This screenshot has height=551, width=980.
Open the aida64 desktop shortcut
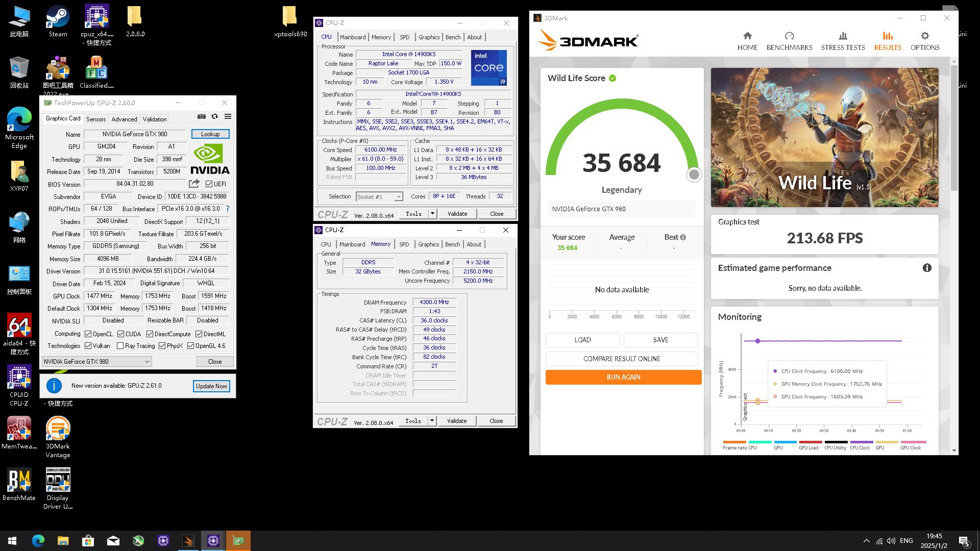pos(19,334)
